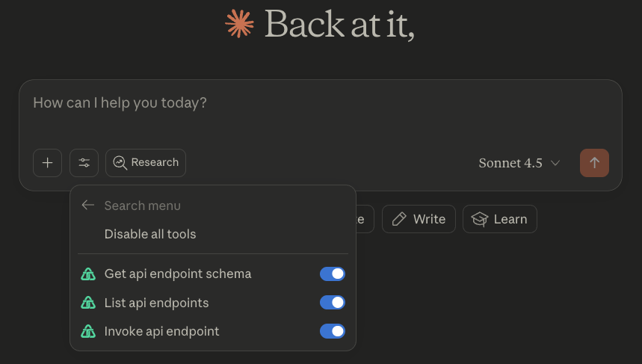
Task: Open the Sonnet 4.5 model dropdown
Action: pyautogui.click(x=519, y=163)
